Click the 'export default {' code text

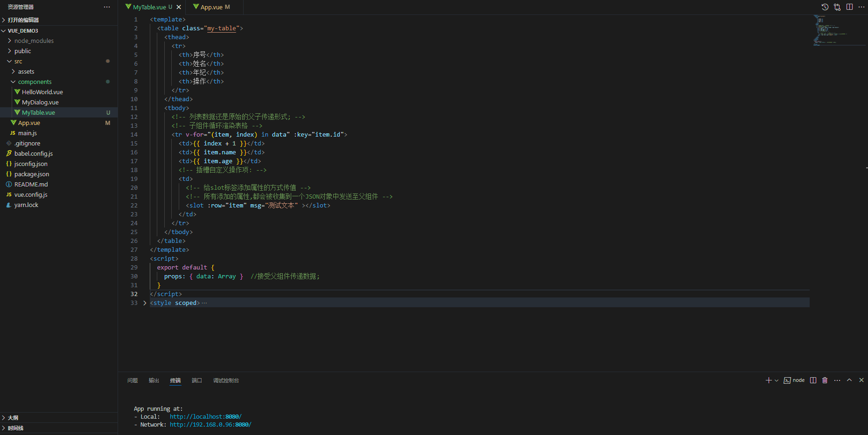coord(186,268)
